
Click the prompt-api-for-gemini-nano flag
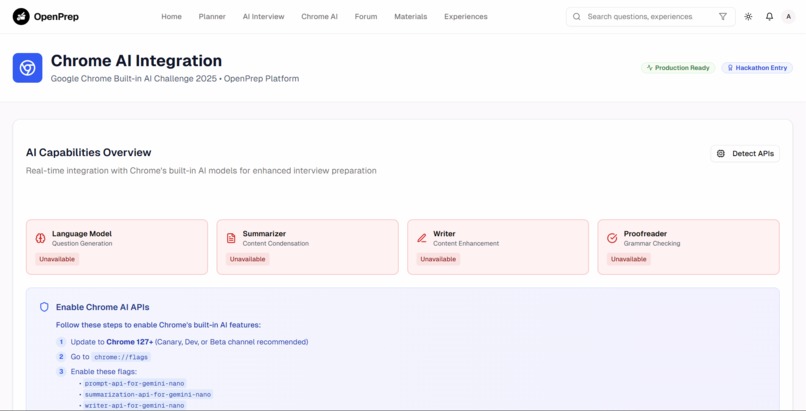click(134, 383)
